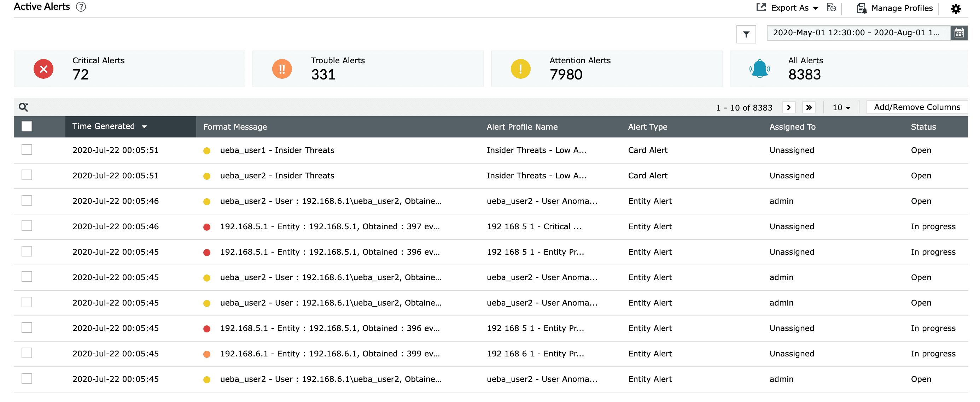The height and width of the screenshot is (402, 980).
Task: Click the Active Alerts help question mark icon
Action: [x=81, y=7]
